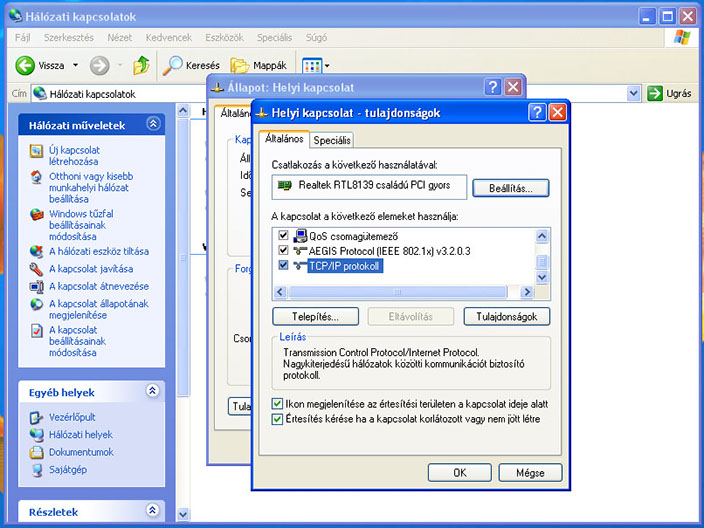Click A kapcsolat állapotának megjelenítése icon
Viewport: 704px width, 528px height.
(x=36, y=304)
